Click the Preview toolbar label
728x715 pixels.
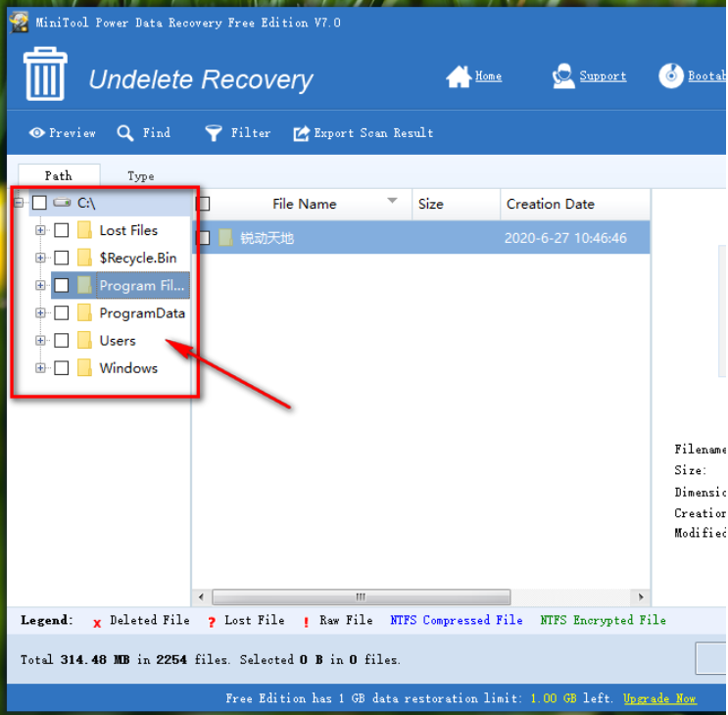[x=73, y=133]
